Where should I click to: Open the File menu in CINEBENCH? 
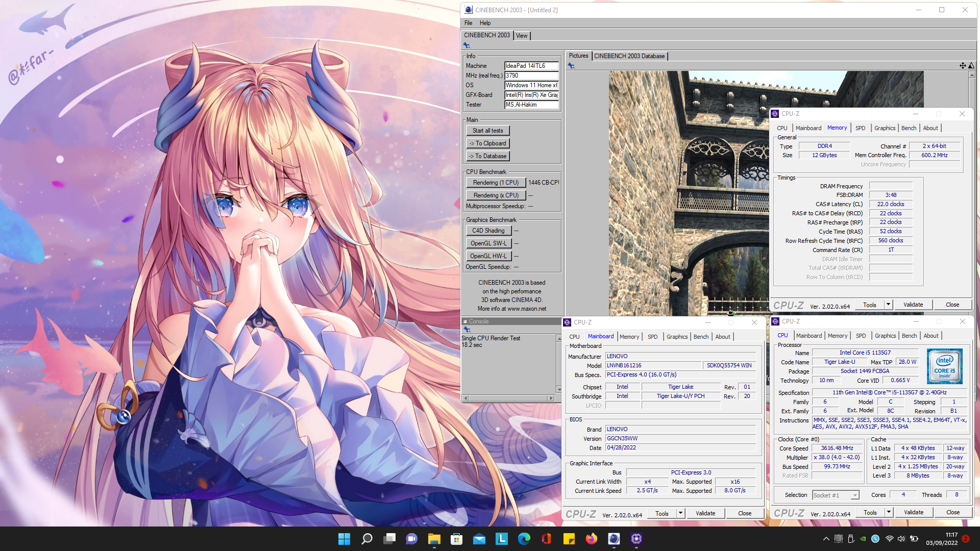[x=468, y=23]
